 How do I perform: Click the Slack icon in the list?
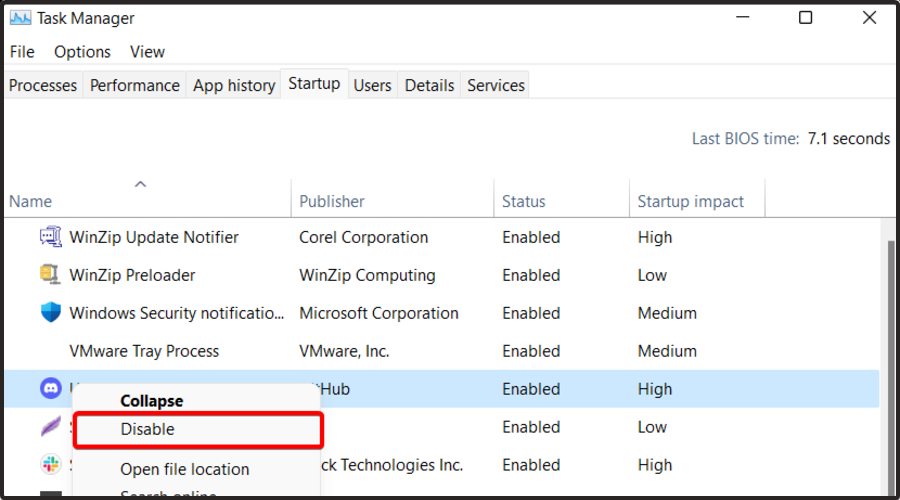(x=50, y=465)
